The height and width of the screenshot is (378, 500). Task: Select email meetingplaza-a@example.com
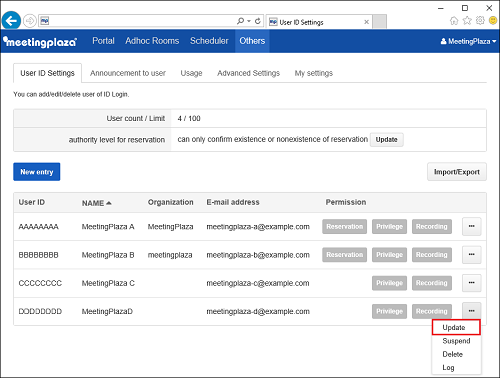point(258,227)
